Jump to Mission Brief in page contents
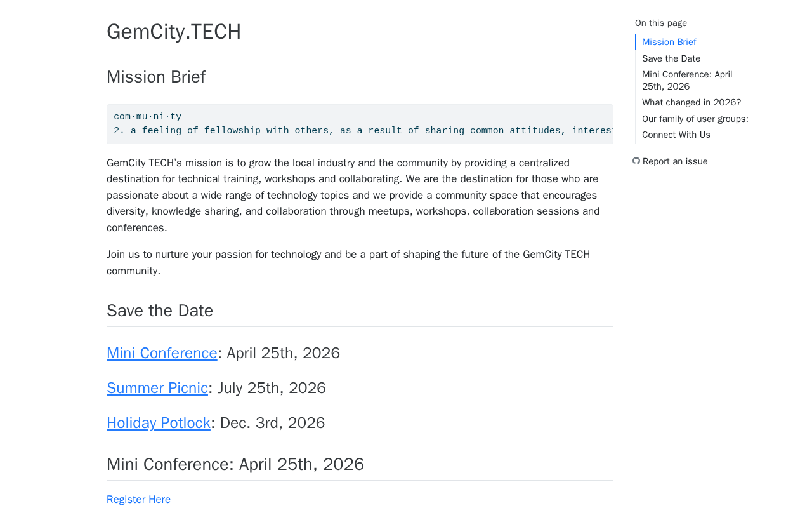 [x=669, y=42]
